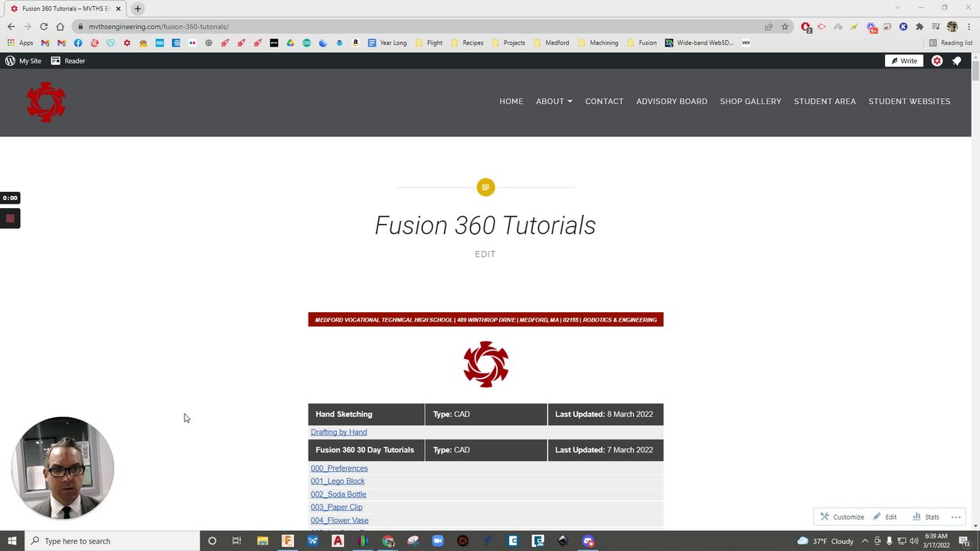Open Zoom from the taskbar
980x551 pixels.
pos(438,541)
